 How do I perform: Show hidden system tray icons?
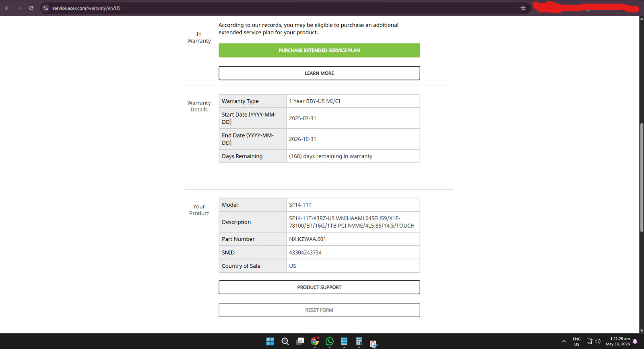click(564, 341)
